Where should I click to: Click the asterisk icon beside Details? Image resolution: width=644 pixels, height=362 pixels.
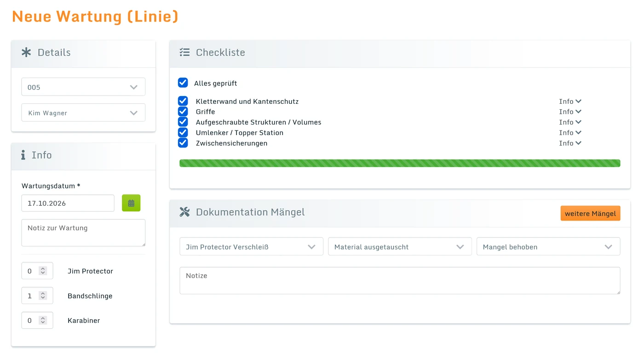pos(26,52)
